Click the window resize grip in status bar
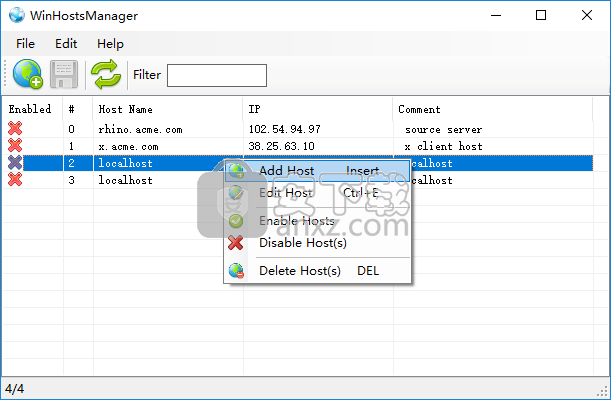This screenshot has height=400, width=611. tap(603, 391)
